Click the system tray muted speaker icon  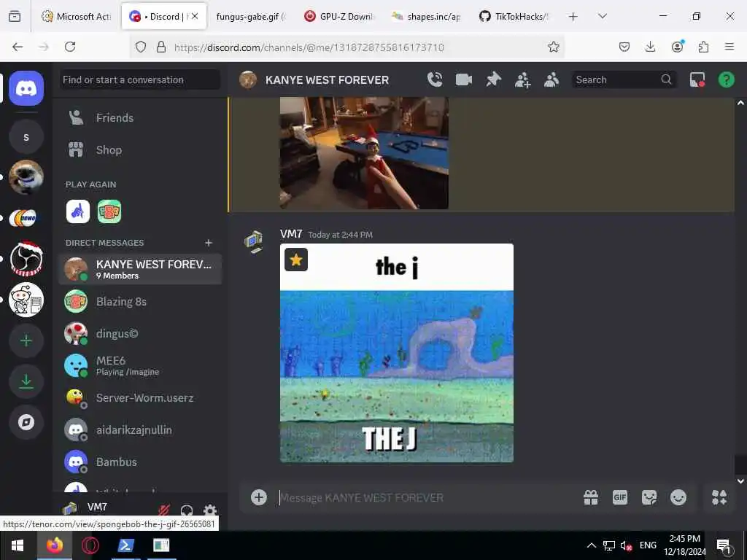pyautogui.click(x=626, y=545)
